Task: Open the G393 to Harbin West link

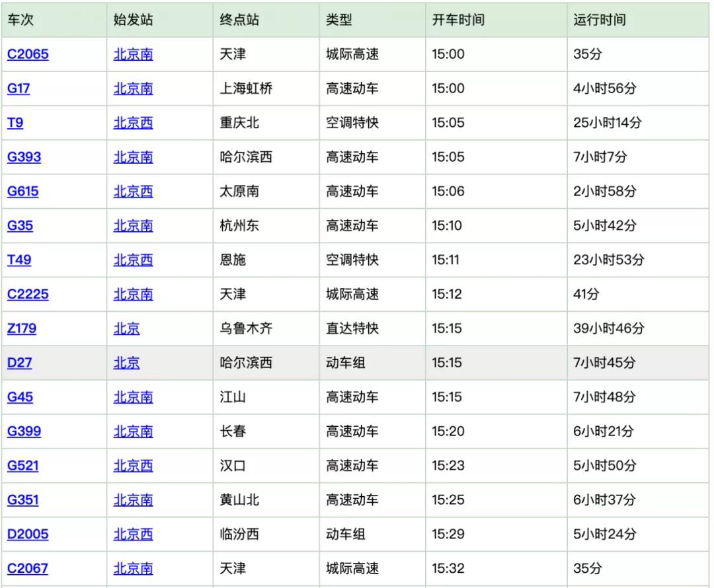Action: (x=24, y=157)
